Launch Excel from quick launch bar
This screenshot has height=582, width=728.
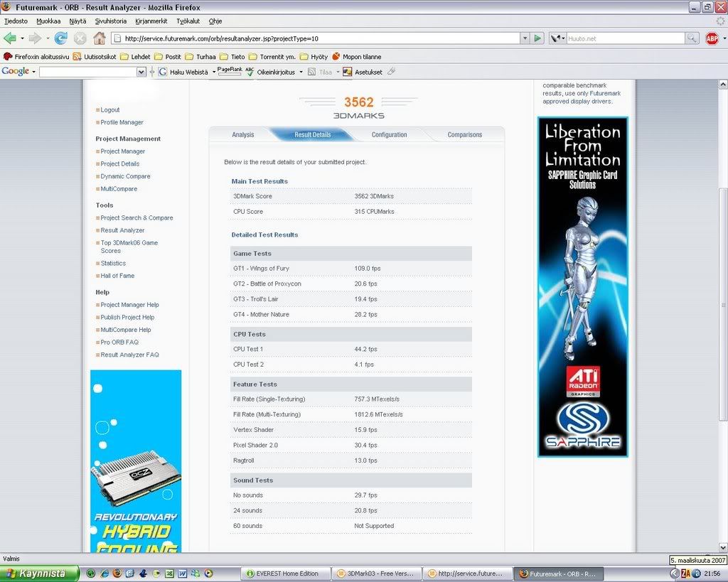[x=169, y=573]
